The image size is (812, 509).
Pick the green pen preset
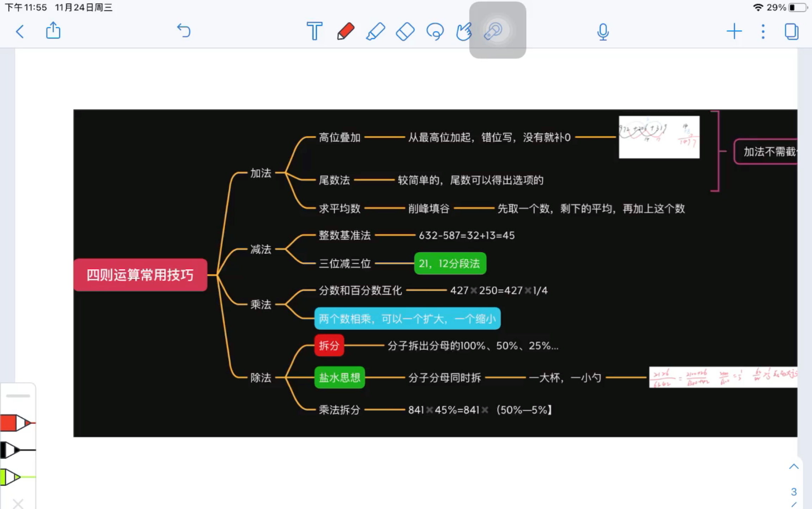click(x=18, y=477)
